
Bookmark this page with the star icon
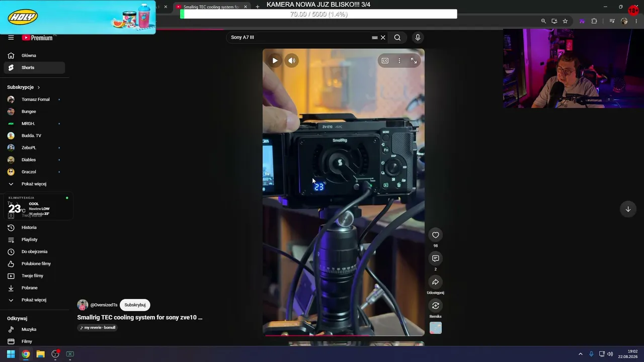point(565,21)
